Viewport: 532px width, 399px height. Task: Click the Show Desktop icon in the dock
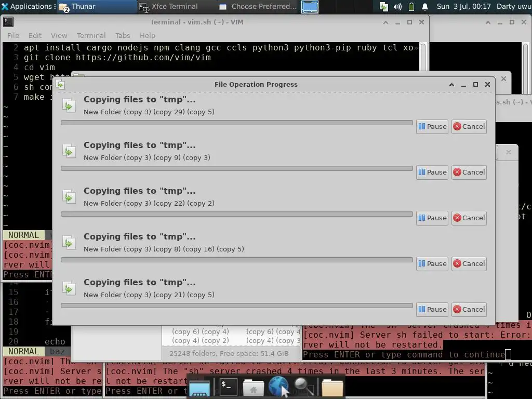point(199,388)
